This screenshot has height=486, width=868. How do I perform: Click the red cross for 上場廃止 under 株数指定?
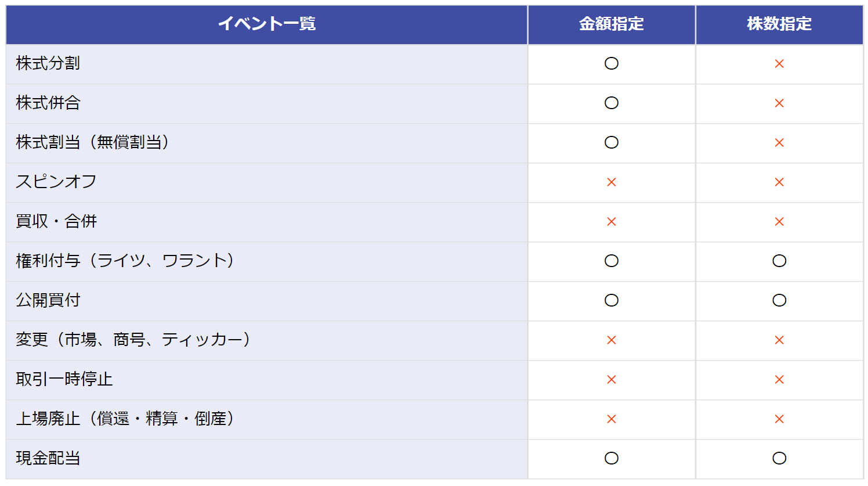coord(779,419)
